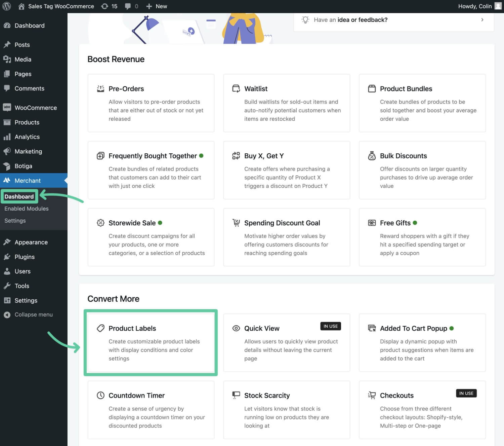Click the Appearance brush icon
This screenshot has height=446, width=504.
7,242
